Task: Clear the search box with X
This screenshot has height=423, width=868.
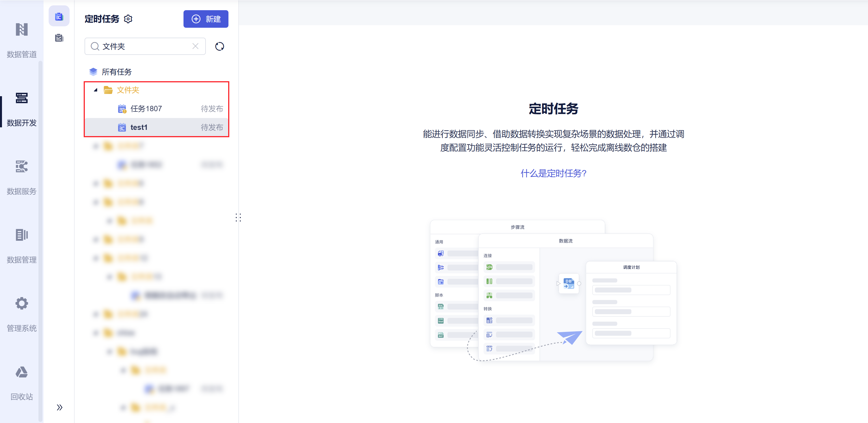Action: coord(195,47)
